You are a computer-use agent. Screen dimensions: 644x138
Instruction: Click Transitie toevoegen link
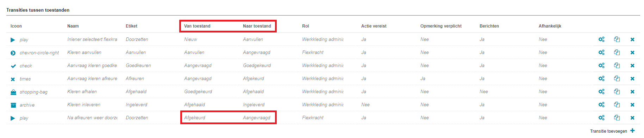point(608,131)
